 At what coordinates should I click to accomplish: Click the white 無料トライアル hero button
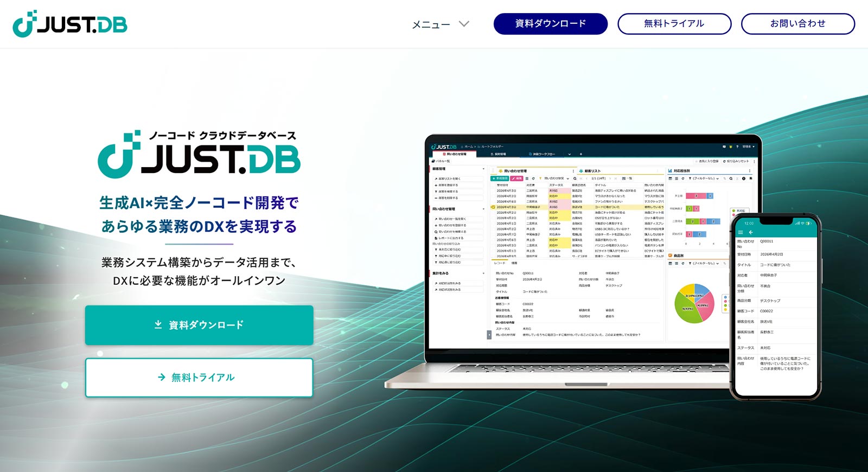(199, 377)
